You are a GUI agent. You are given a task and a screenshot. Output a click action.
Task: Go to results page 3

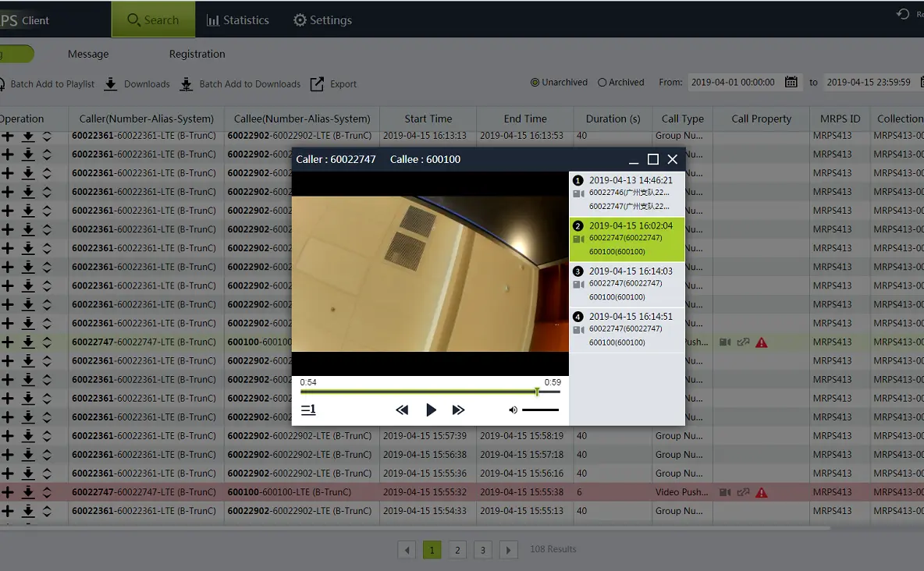tap(482, 549)
